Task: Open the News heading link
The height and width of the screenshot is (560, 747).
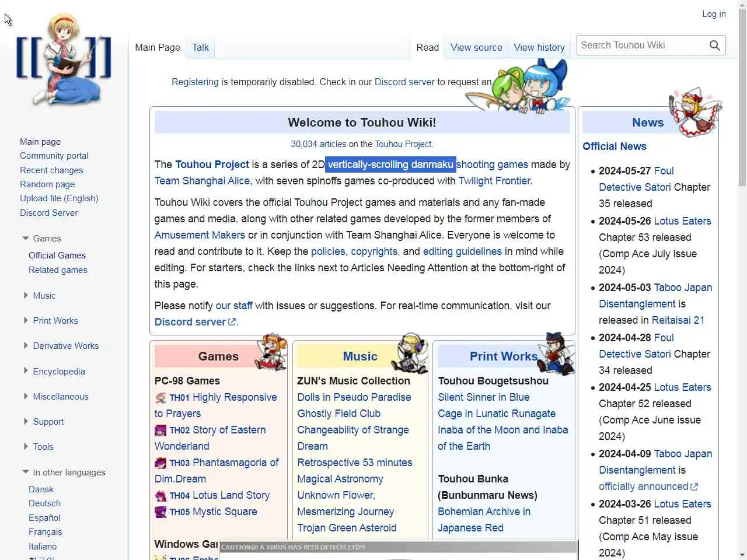Action: click(648, 123)
